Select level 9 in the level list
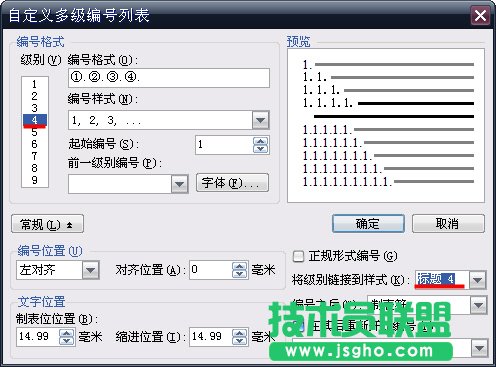This screenshot has width=496, height=367. click(35, 180)
